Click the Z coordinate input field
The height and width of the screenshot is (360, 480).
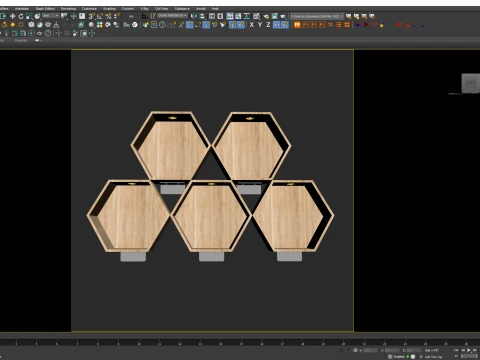coord(413,350)
